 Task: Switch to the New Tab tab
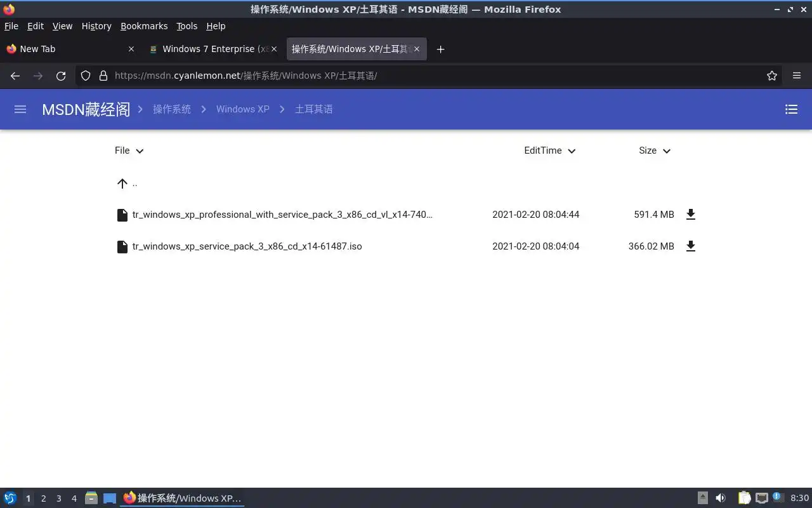click(70, 49)
